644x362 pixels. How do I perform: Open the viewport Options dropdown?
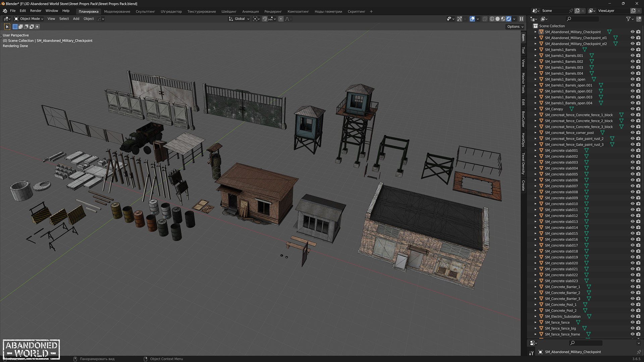point(515,26)
